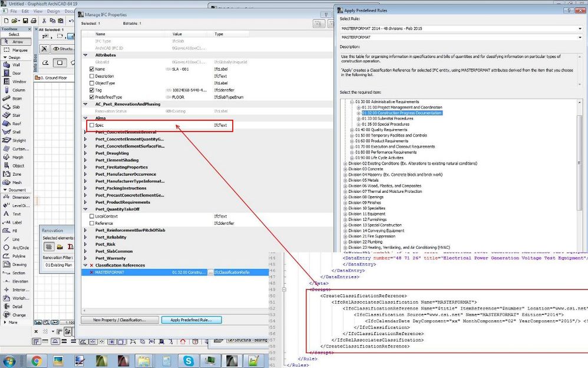Expand 01 40 00 Quality Requirements node
The height and width of the screenshot is (368, 588).
pyautogui.click(x=352, y=130)
